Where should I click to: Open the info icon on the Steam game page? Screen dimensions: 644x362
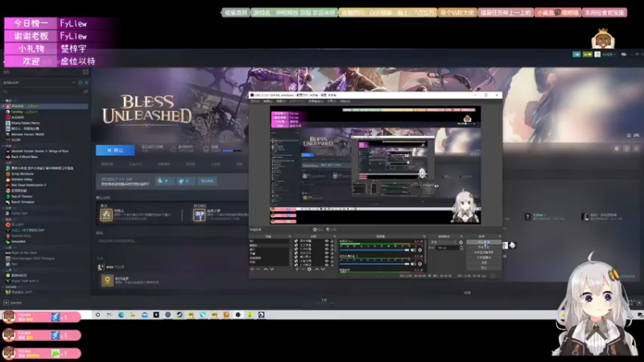pyautogui.click(x=626, y=149)
